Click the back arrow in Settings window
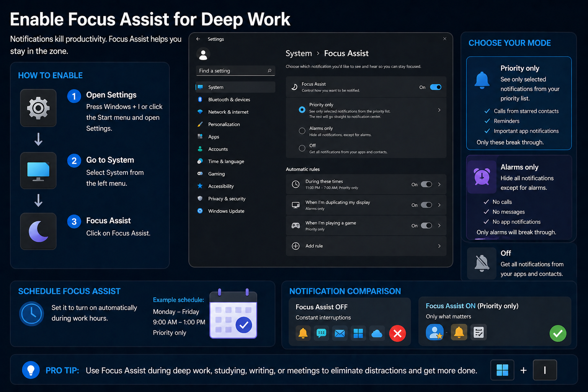The height and width of the screenshot is (392, 588). pyautogui.click(x=198, y=39)
